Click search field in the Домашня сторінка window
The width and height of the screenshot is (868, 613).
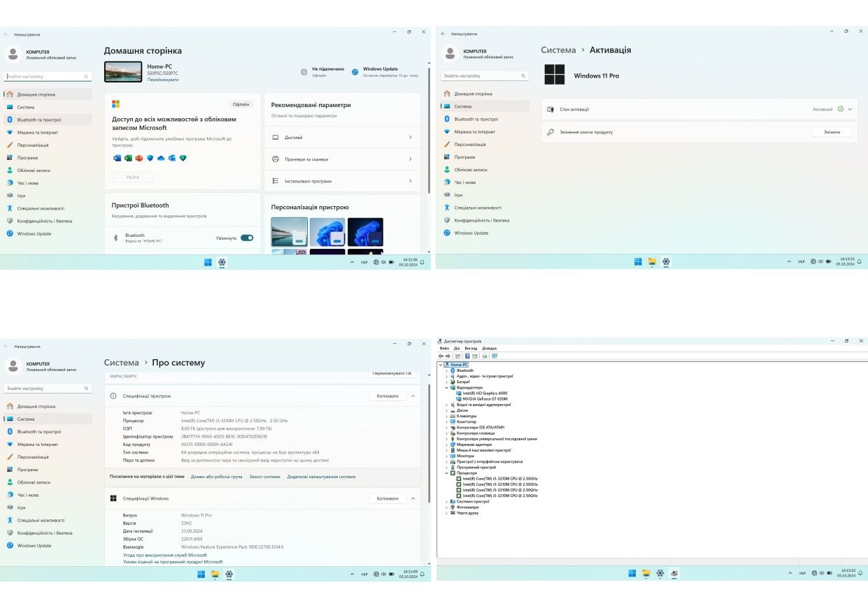click(x=48, y=76)
